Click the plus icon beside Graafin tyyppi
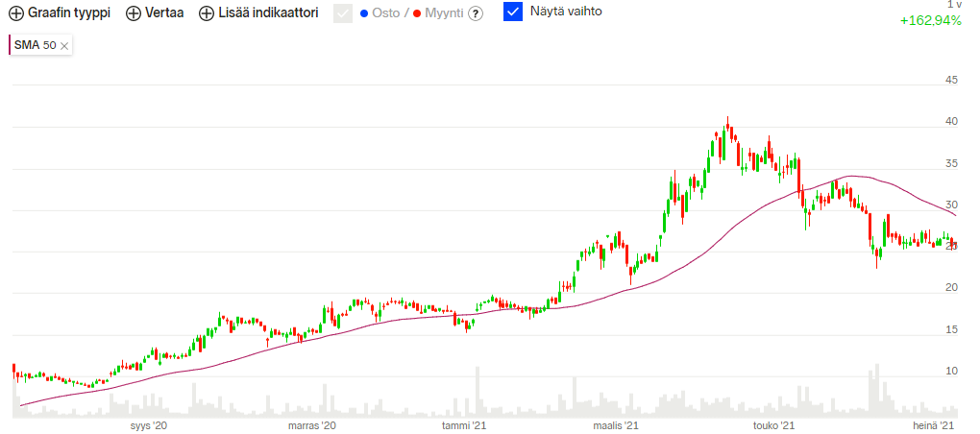The image size is (980, 434). click(x=15, y=13)
